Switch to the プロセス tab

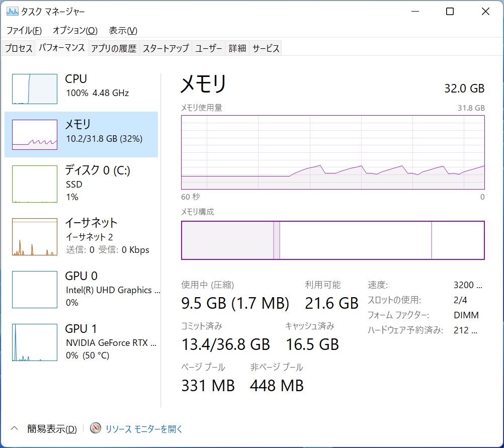click(19, 48)
